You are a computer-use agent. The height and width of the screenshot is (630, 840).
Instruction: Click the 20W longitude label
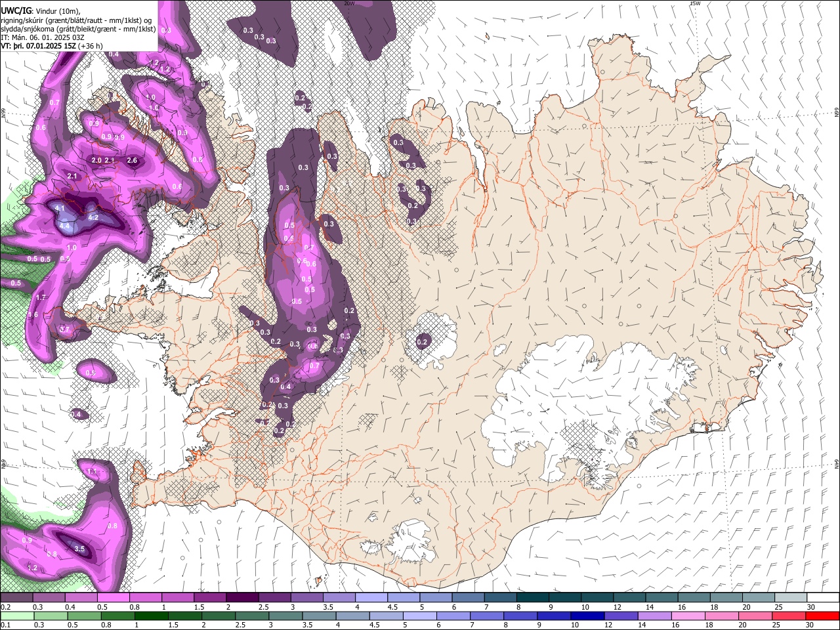click(x=349, y=3)
